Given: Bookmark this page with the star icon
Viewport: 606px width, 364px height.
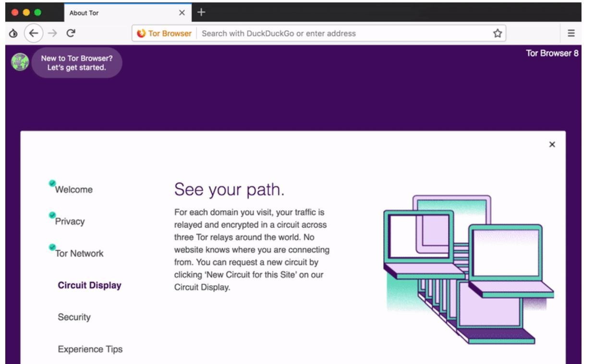Looking at the screenshot, I should [497, 33].
